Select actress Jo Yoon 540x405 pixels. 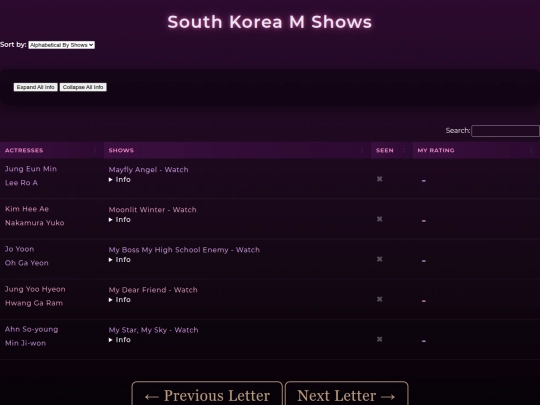20,249
